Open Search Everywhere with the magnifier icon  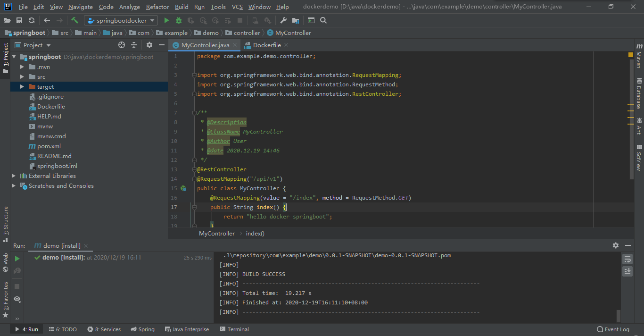[323, 20]
